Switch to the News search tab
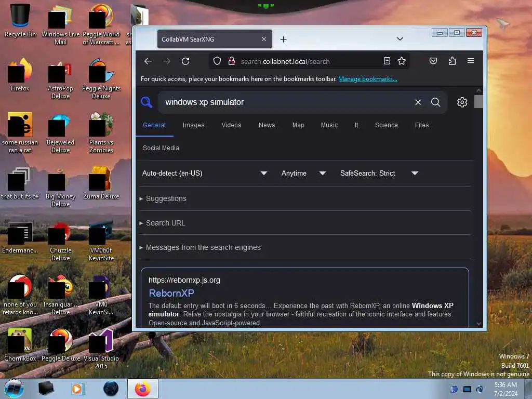Viewport: 532px width, 399px height. pos(267,125)
